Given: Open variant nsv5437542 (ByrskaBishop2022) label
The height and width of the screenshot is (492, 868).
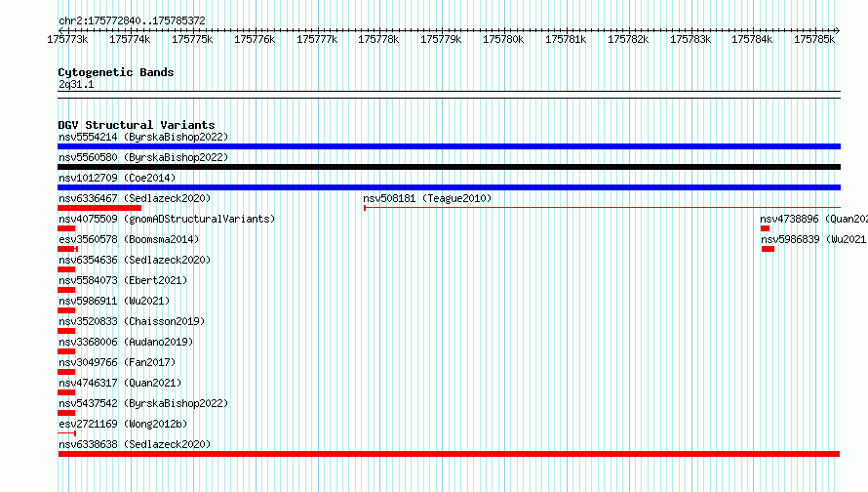Looking at the screenshot, I should tap(143, 403).
